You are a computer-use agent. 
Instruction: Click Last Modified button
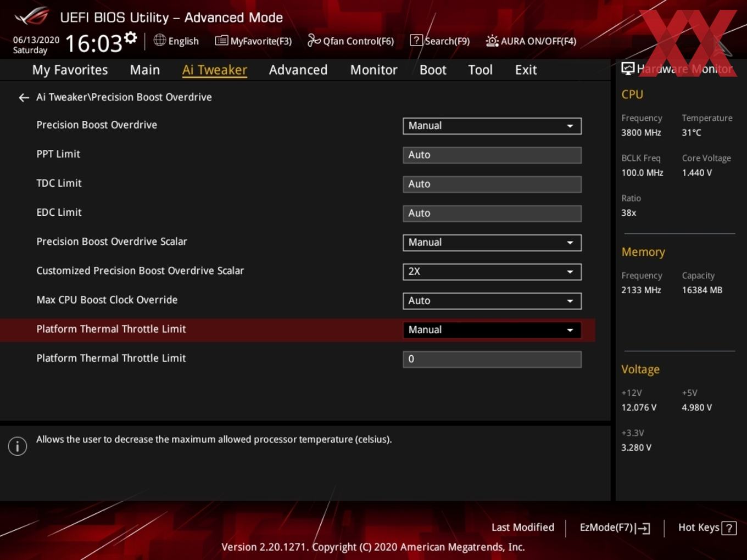522,528
